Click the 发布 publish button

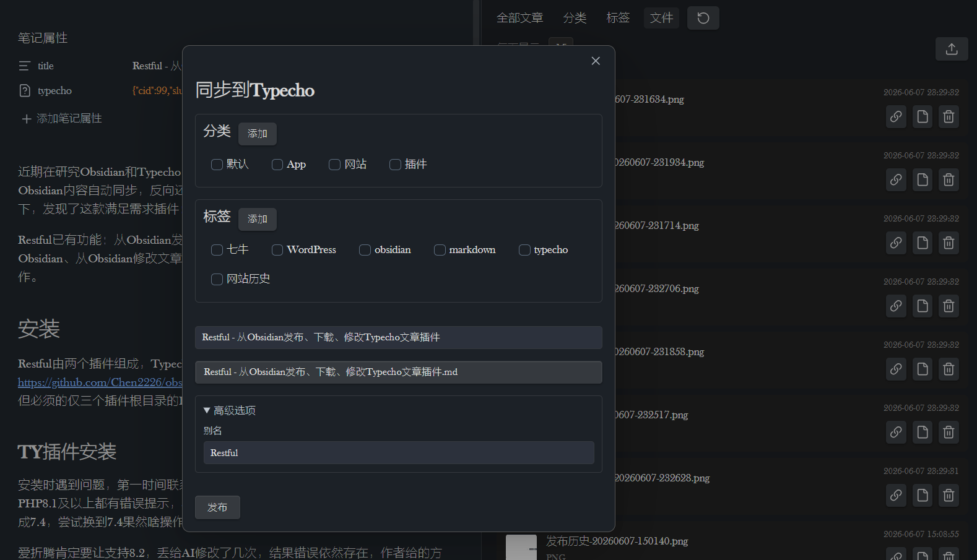click(217, 507)
